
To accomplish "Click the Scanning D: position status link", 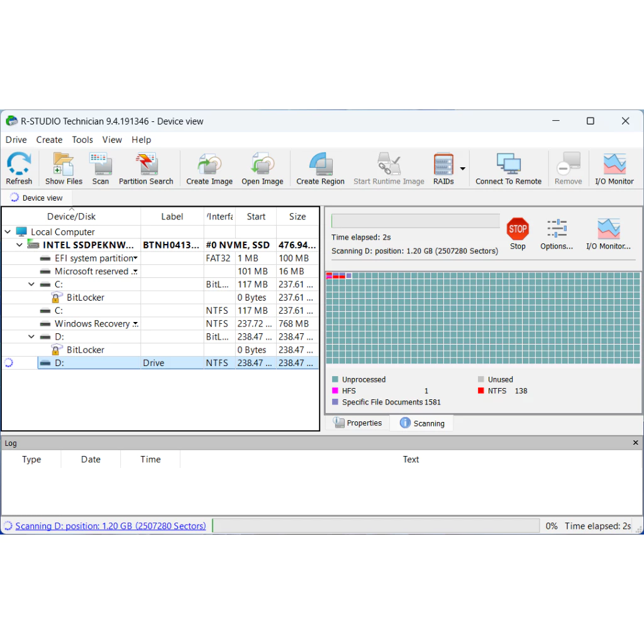I will [x=111, y=526].
